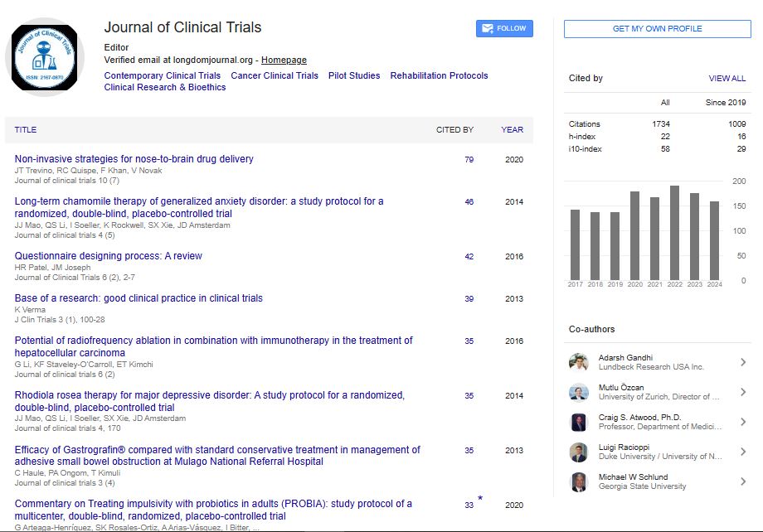
Task: Click the 79 citation count link
Action: tap(469, 160)
